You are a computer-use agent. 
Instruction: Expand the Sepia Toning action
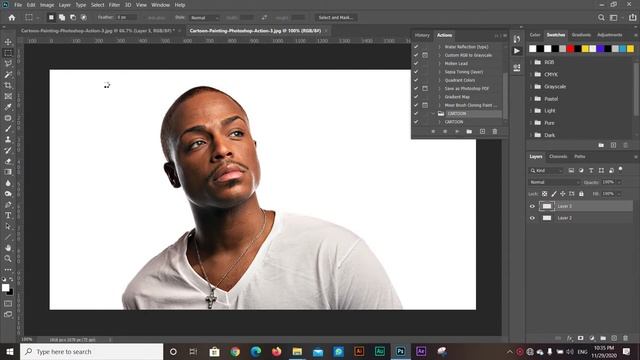point(440,72)
